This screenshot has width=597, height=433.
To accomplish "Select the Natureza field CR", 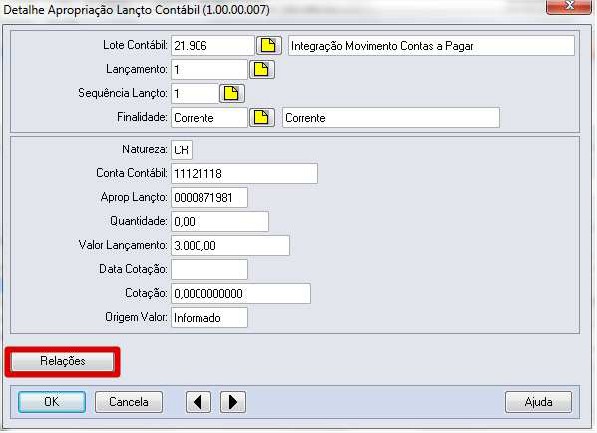I will pos(182,150).
